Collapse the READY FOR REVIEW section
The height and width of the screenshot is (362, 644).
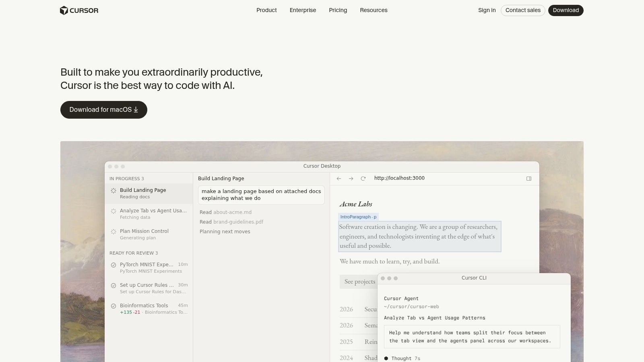pos(133,253)
